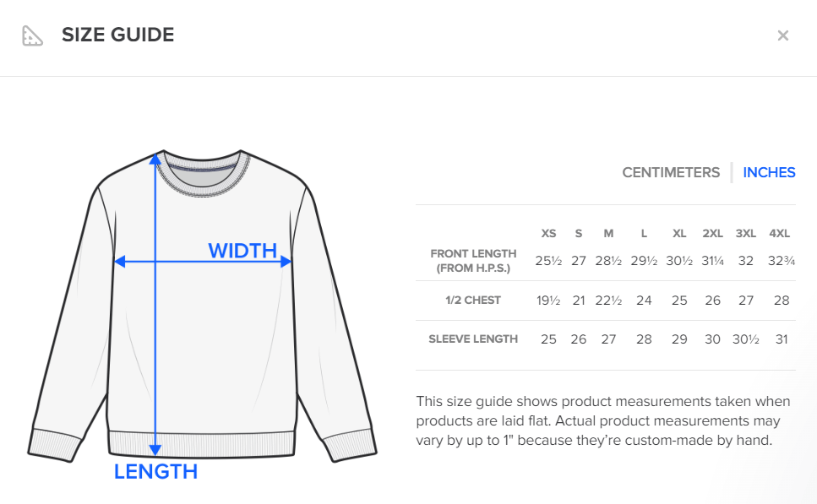817x504 pixels.
Task: Click the Sleeve Length row label
Action: [x=473, y=339]
